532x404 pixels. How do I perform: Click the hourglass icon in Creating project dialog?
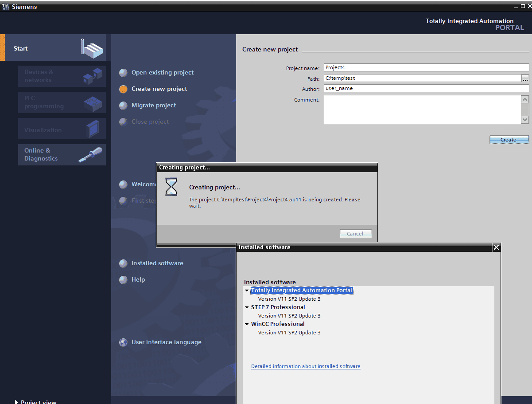pos(171,187)
